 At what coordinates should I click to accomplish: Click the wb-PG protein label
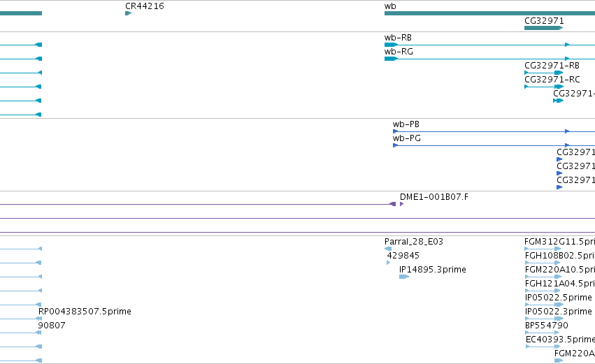point(407,138)
